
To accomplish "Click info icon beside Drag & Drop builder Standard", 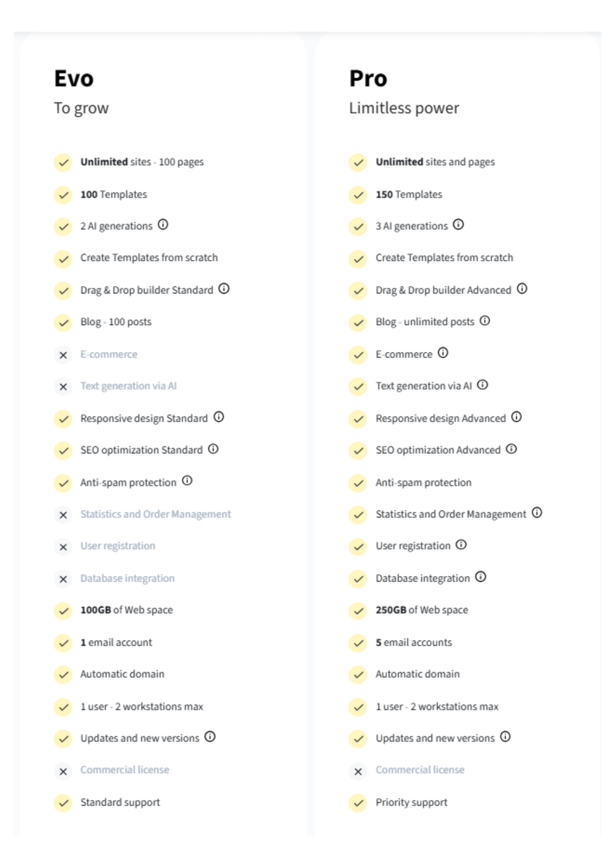I will pyautogui.click(x=224, y=289).
